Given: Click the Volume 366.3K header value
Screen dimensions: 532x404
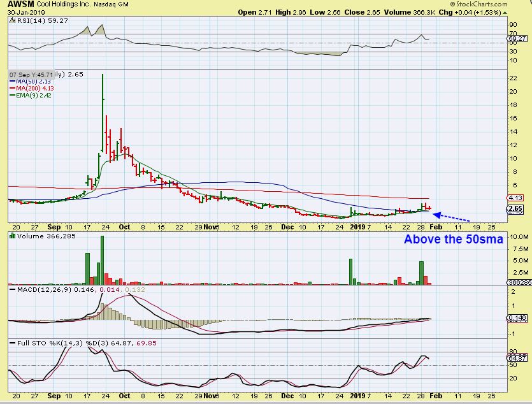Looking at the screenshot, I should click(410, 13).
